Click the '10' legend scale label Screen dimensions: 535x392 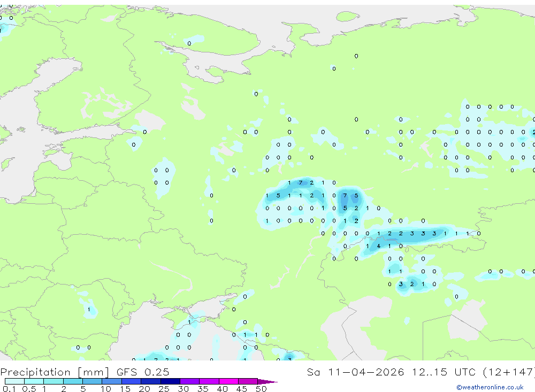coord(105,389)
